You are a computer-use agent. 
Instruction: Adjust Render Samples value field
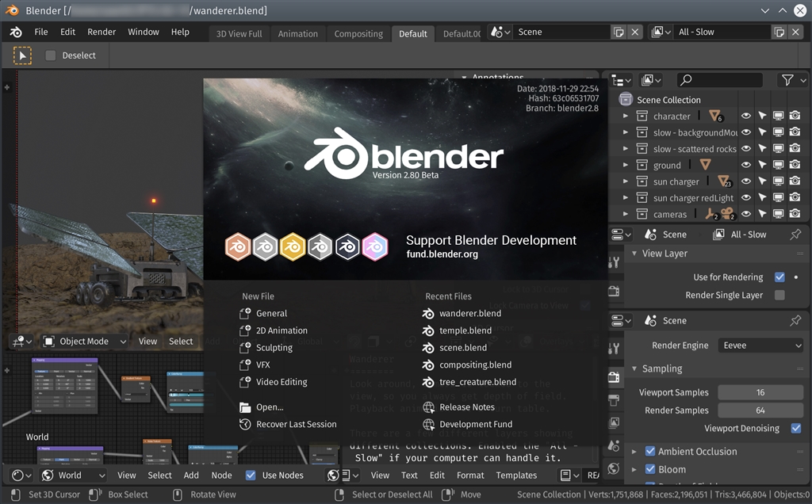[x=760, y=410]
